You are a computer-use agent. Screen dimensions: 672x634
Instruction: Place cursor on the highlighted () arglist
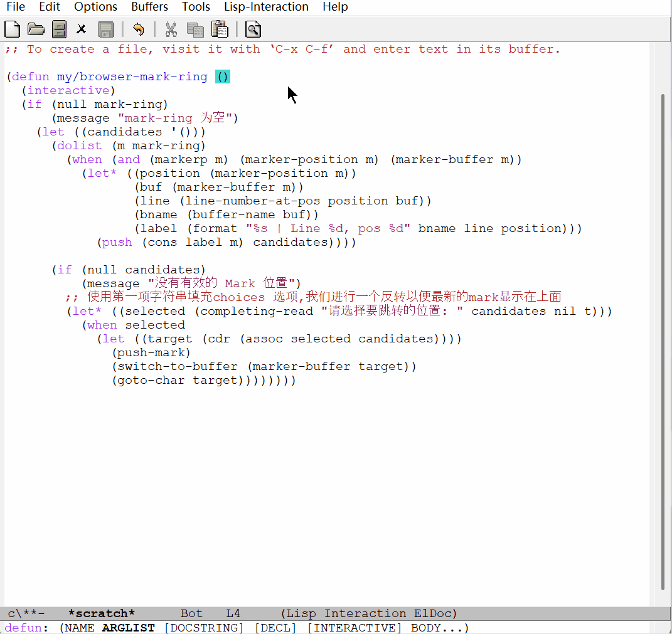(222, 77)
